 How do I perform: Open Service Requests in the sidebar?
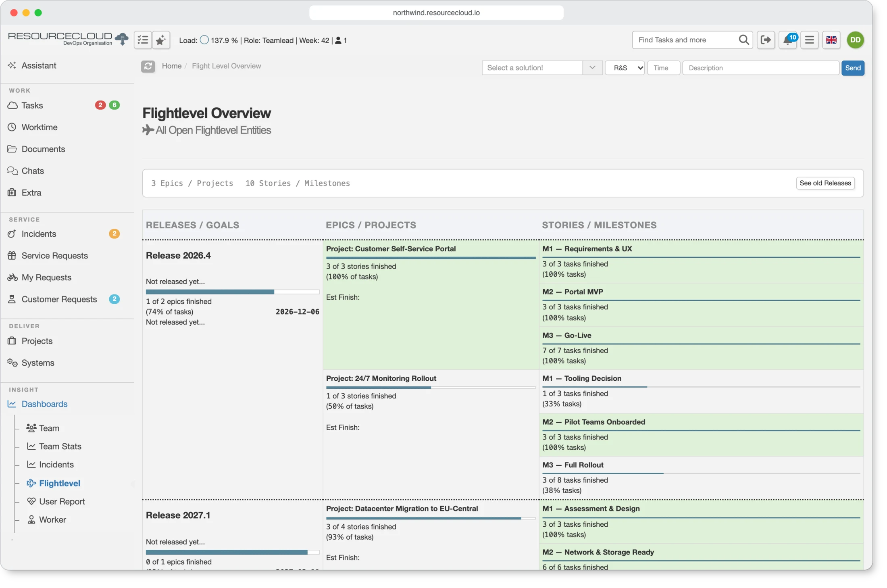[x=54, y=256]
